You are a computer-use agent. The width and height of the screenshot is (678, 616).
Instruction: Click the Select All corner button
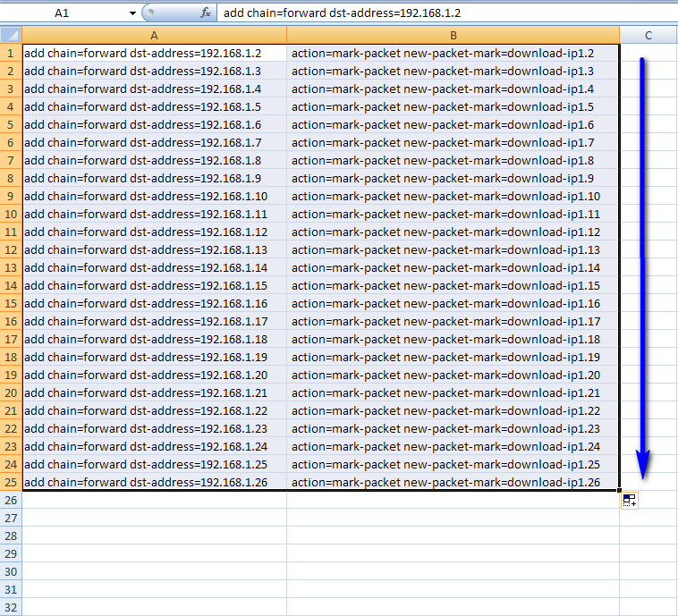coord(11,35)
